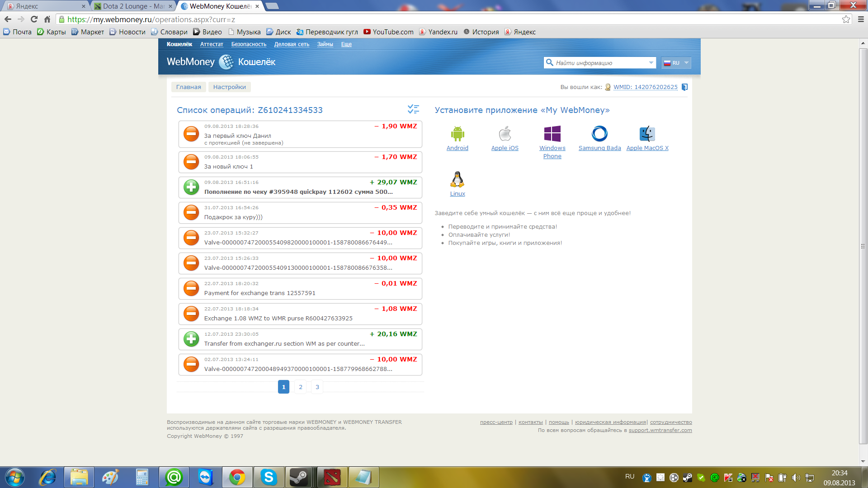
Task: Bookmark this page with star icon
Action: click(846, 19)
